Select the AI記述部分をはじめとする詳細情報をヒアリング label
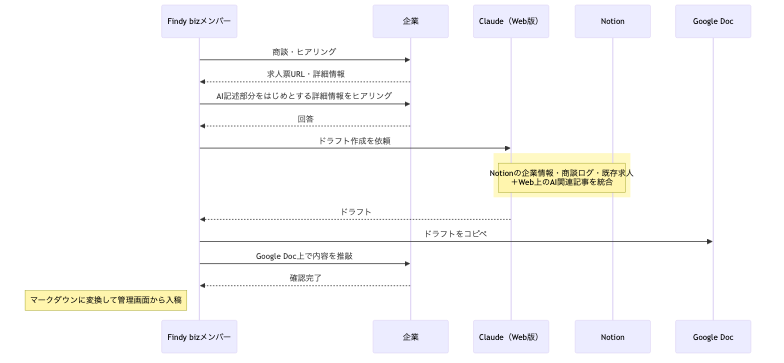Viewport: 784px width, 363px height. coord(304,96)
